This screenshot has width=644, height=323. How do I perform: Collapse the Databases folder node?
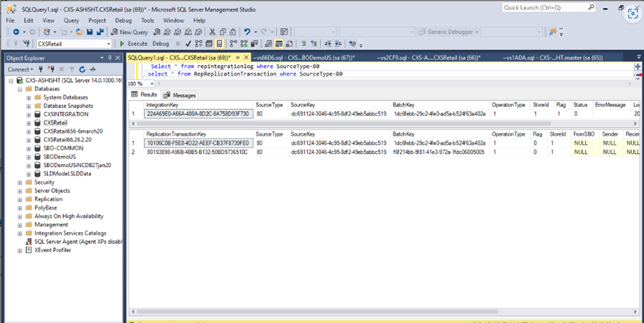click(x=20, y=89)
